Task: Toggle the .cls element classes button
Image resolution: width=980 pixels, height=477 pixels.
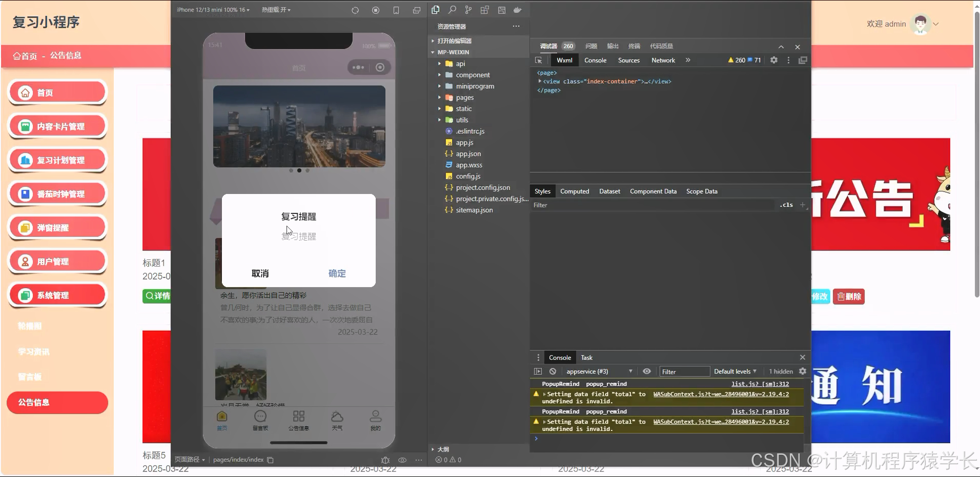Action: click(786, 205)
